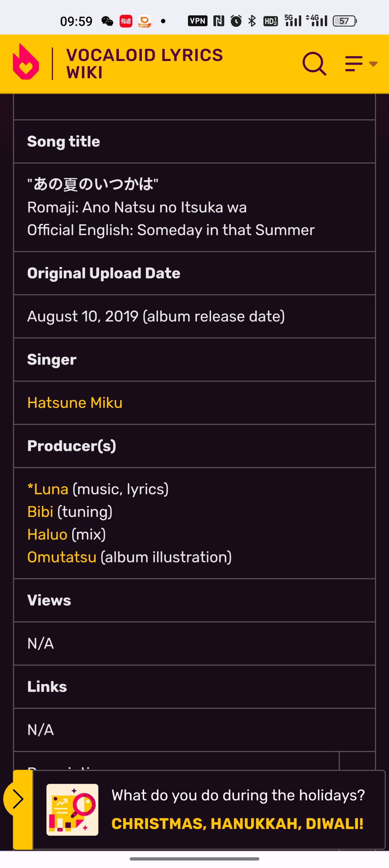Viewport: 389px width, 868px height.
Task: Tap the NFC status bar icon
Action: point(219,21)
